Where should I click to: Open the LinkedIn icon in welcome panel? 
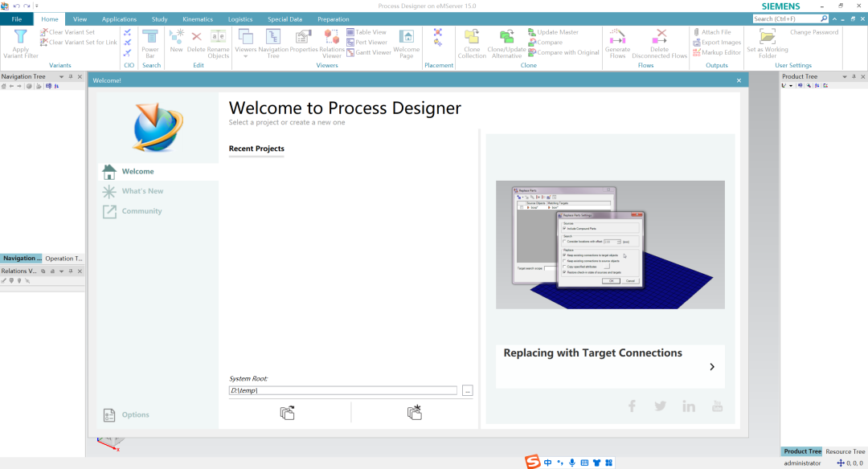click(689, 406)
